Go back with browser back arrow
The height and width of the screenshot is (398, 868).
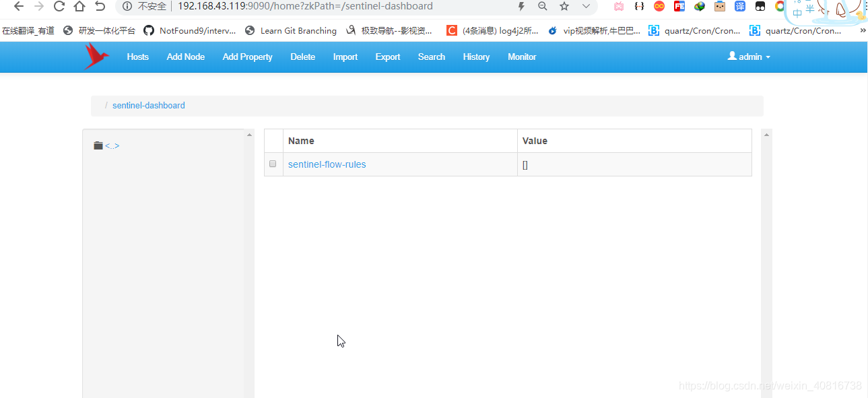(19, 6)
